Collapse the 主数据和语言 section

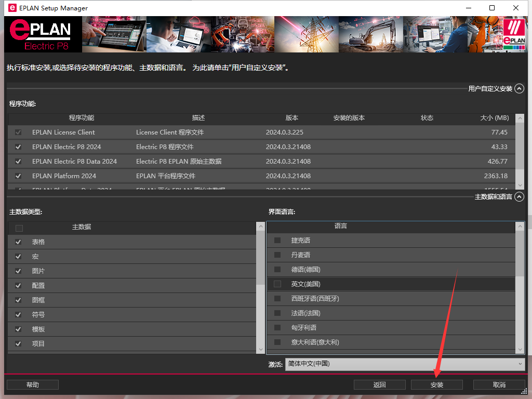pyautogui.click(x=518, y=197)
